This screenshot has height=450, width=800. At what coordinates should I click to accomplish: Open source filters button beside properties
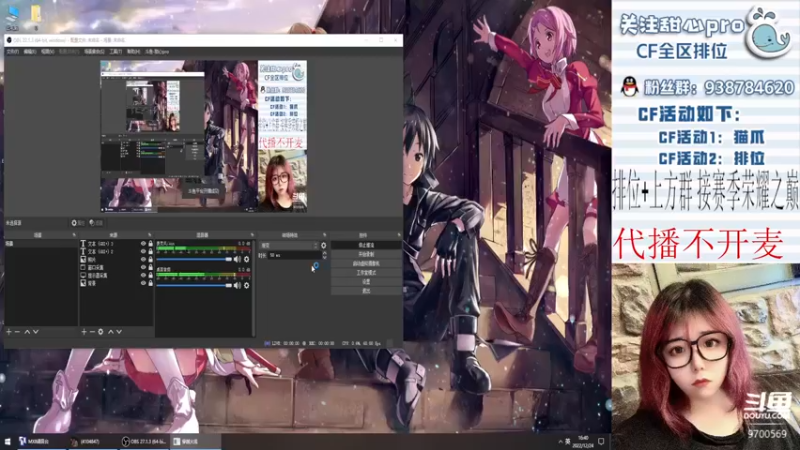coord(96,223)
